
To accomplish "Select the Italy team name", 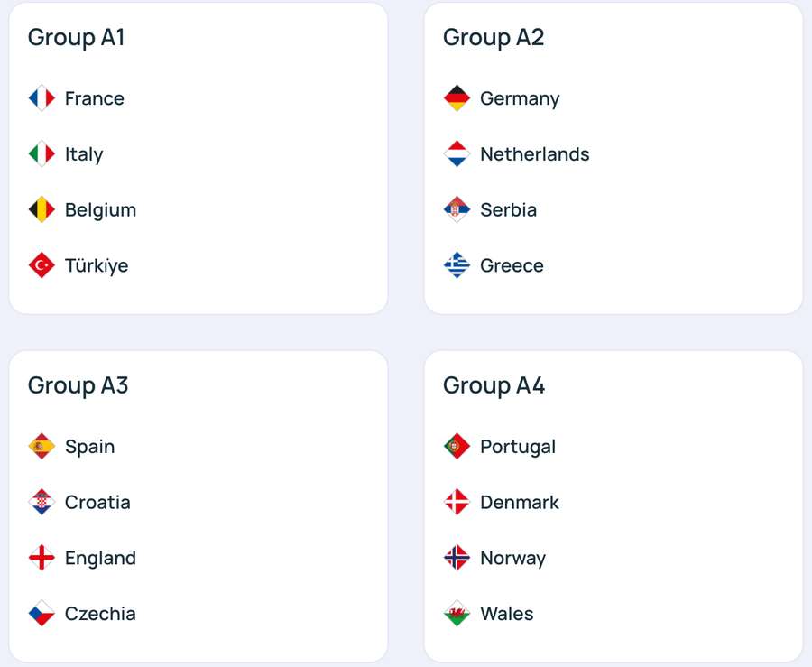I will pos(84,154).
